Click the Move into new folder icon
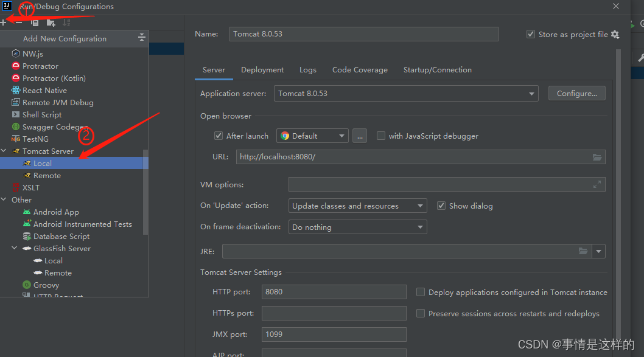 coord(51,23)
